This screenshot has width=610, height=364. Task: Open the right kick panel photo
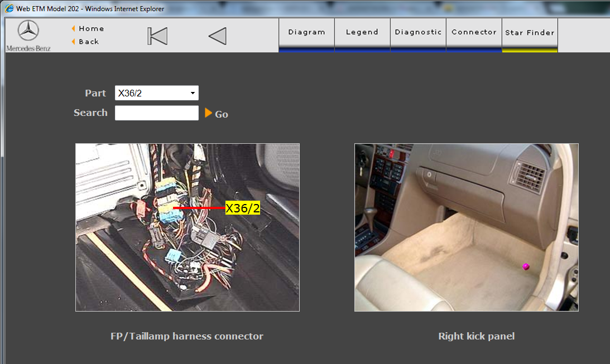[x=467, y=227]
